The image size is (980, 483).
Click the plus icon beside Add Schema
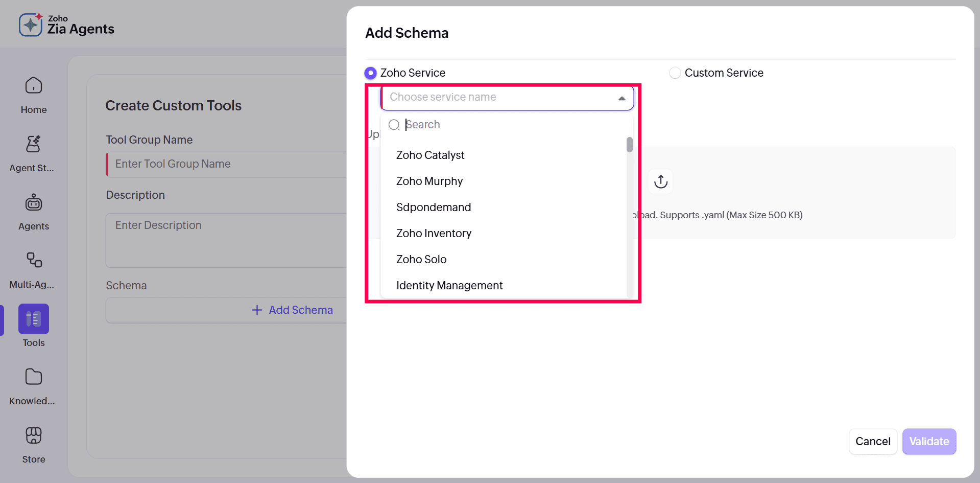257,310
